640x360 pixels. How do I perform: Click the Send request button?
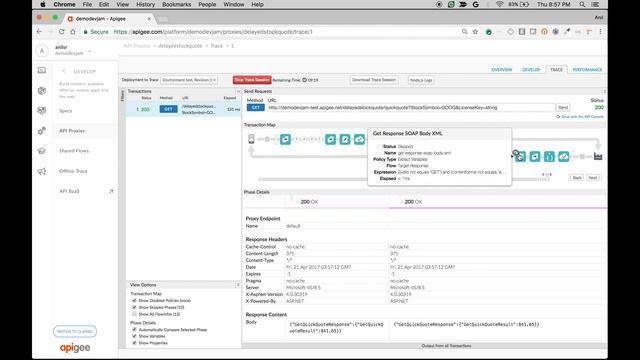coord(563,107)
